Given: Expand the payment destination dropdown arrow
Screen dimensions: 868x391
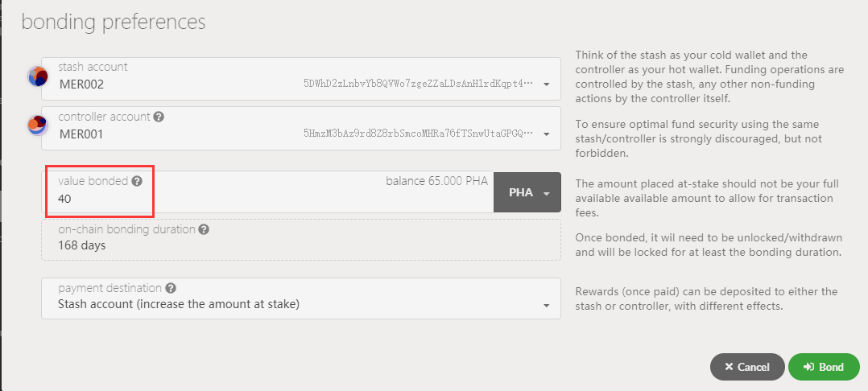Looking at the screenshot, I should [x=547, y=305].
